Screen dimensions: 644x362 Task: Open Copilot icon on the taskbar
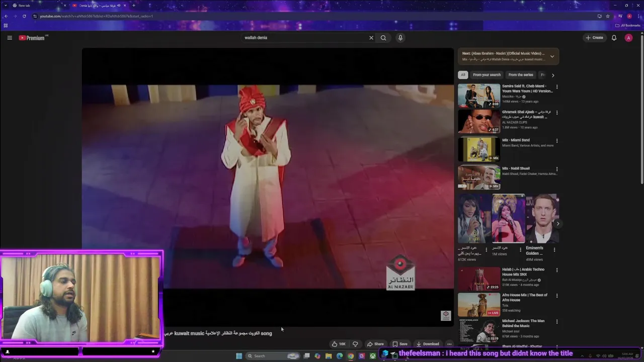click(x=317, y=356)
